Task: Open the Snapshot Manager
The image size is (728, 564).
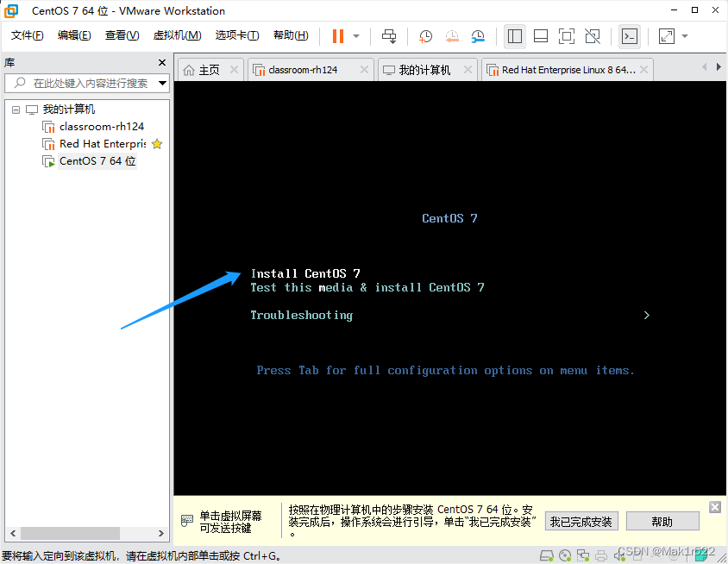Action: [478, 36]
